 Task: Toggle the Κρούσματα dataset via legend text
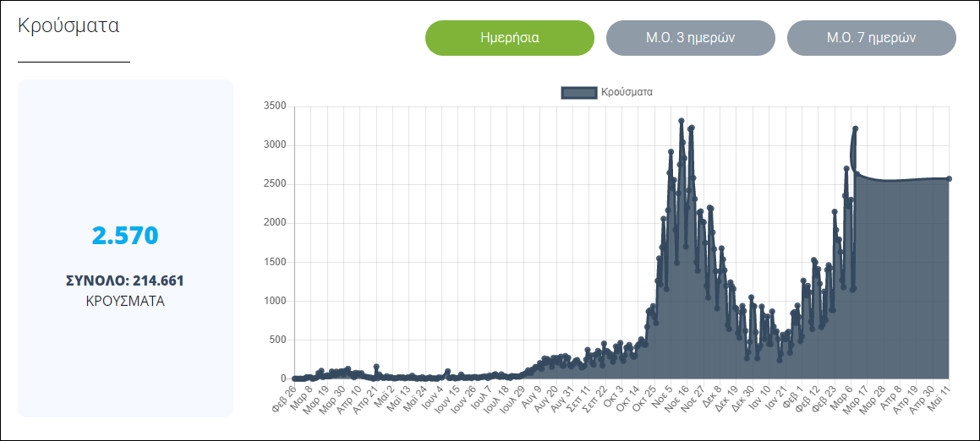(x=626, y=92)
